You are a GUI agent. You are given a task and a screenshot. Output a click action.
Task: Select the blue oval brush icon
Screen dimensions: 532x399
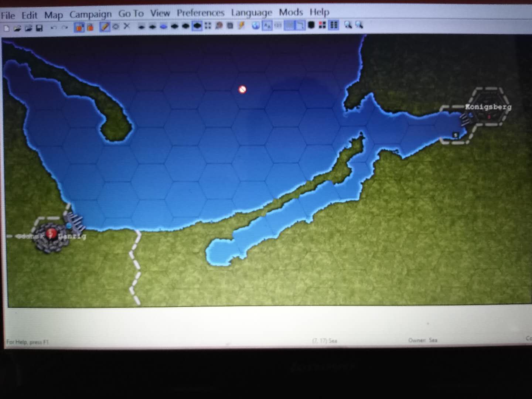point(163,26)
